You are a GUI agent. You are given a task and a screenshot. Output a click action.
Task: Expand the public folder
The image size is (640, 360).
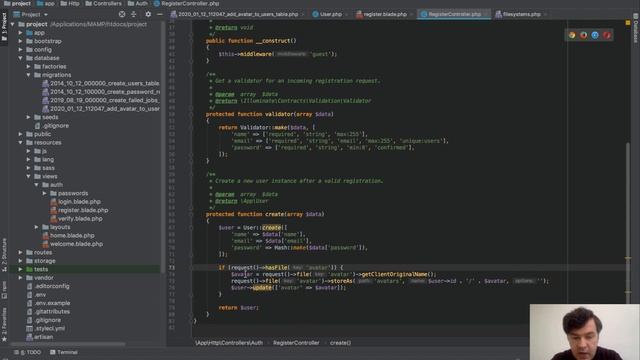pyautogui.click(x=20, y=134)
